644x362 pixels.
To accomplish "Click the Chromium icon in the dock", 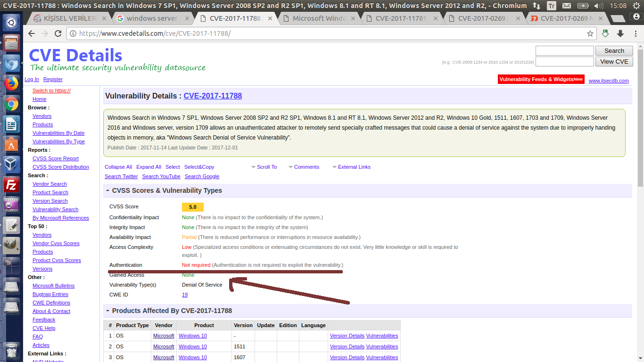I will pyautogui.click(x=11, y=64).
